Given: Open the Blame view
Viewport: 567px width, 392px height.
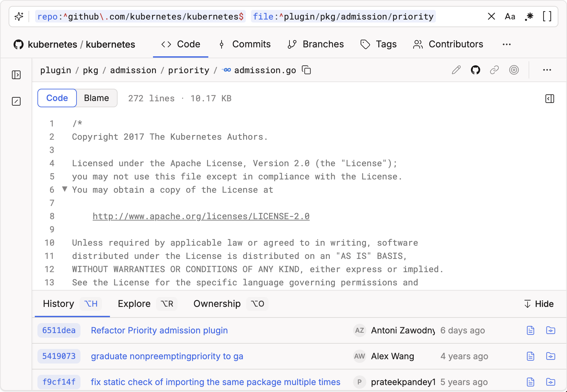Looking at the screenshot, I should pyautogui.click(x=96, y=98).
